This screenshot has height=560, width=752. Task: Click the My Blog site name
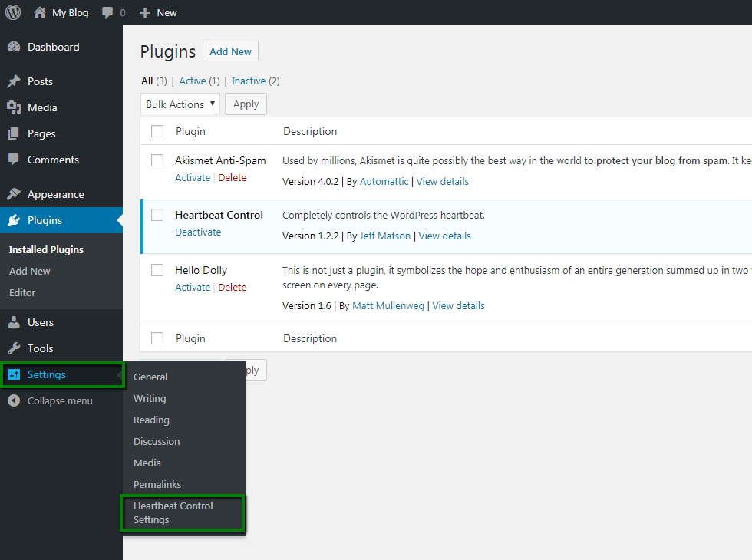(70, 13)
